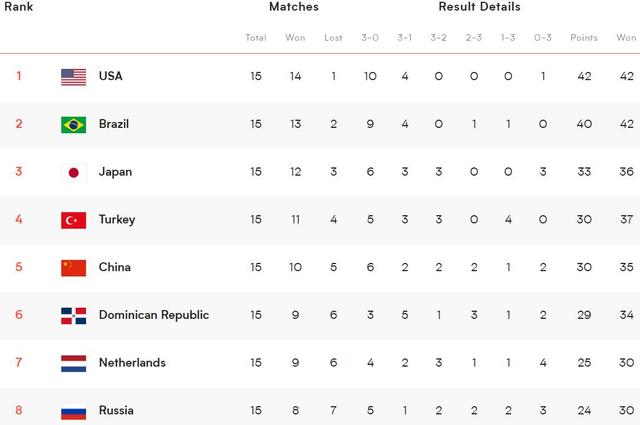Viewport: 640px width, 425px height.
Task: Click the USA flag icon
Action: (x=73, y=76)
